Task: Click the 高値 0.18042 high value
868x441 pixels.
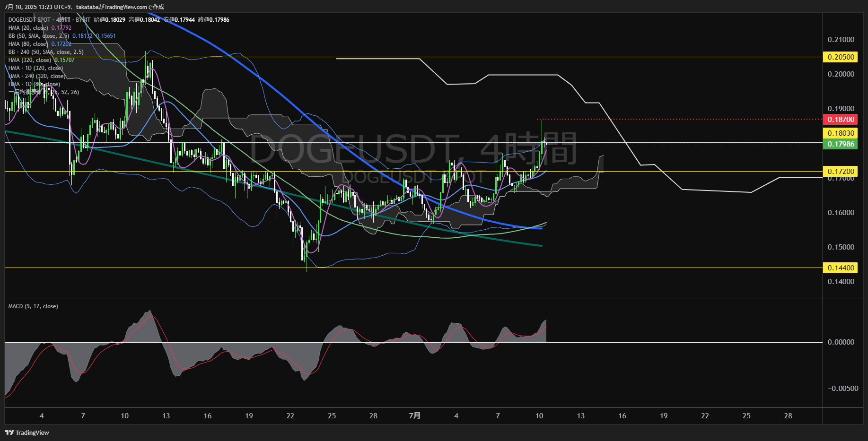Action: point(144,20)
